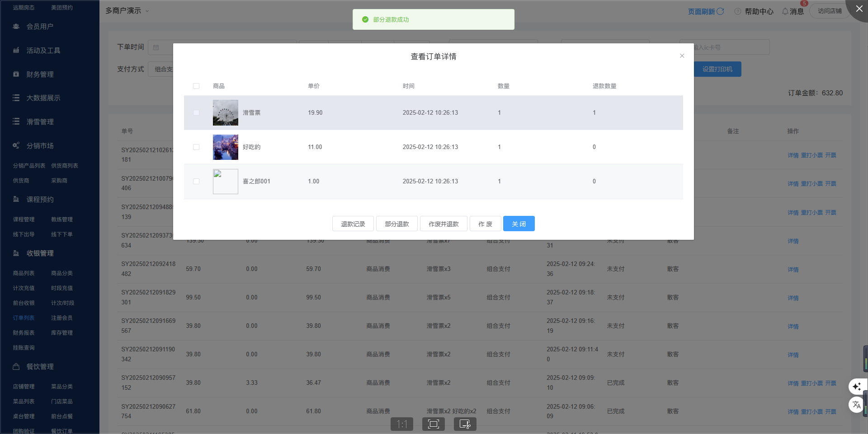868x434 pixels.
Task: Open 订单列表 in the sidebar menu
Action: click(x=24, y=318)
